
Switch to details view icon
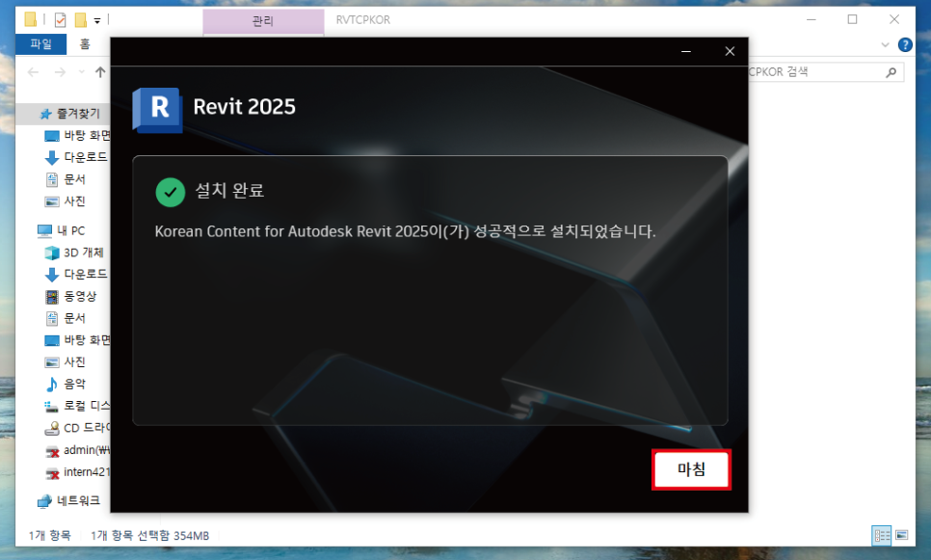(882, 536)
